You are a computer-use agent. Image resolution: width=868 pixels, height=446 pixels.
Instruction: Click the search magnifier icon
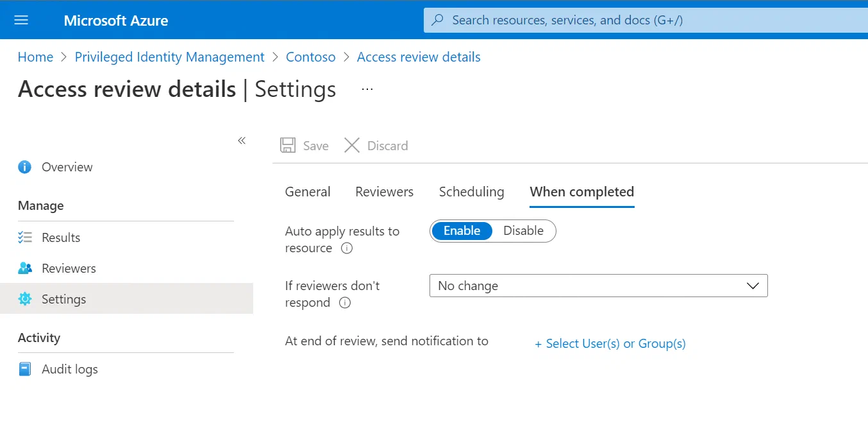pos(438,20)
